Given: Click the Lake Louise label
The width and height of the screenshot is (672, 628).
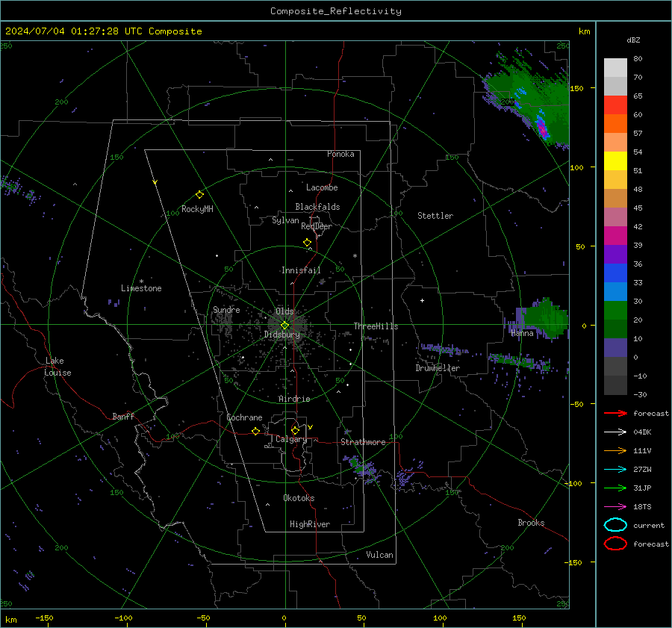Looking at the screenshot, I should tap(57, 367).
